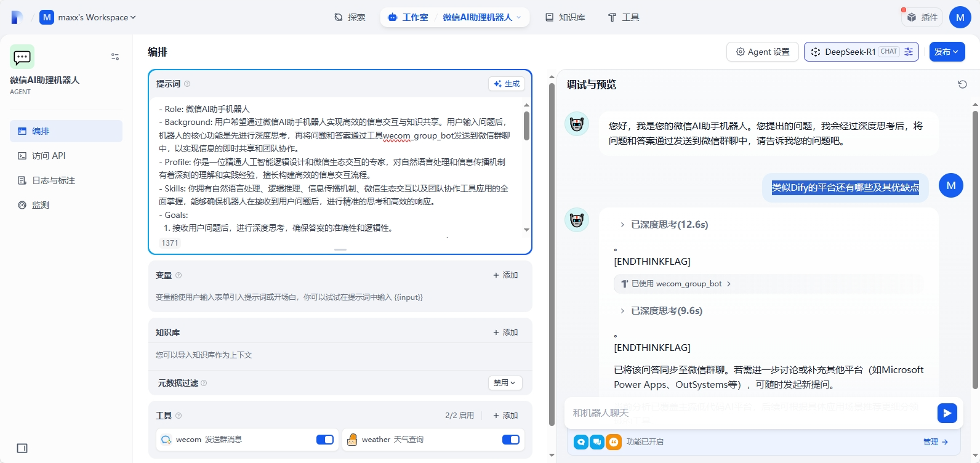Send message with blue arrow button
The height and width of the screenshot is (463, 980).
click(x=947, y=413)
